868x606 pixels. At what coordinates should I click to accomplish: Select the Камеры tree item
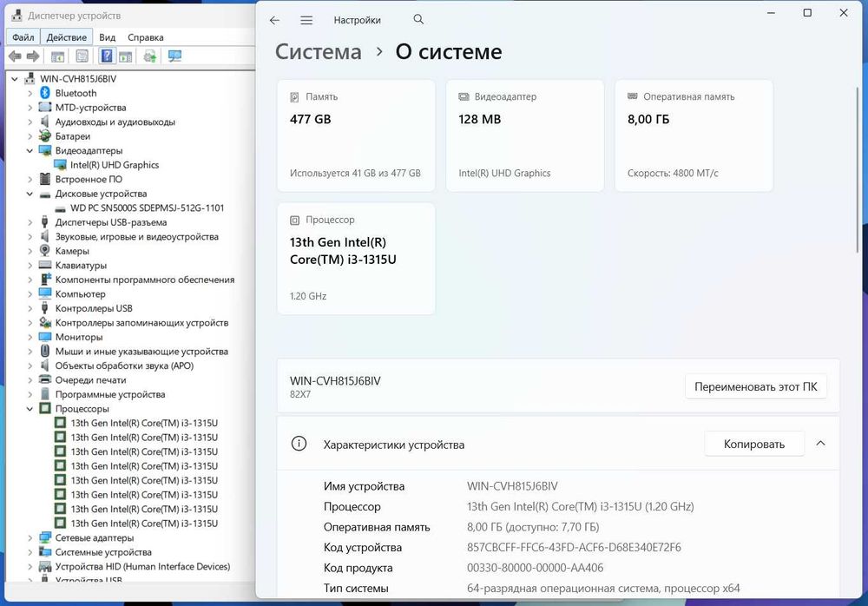click(x=72, y=251)
